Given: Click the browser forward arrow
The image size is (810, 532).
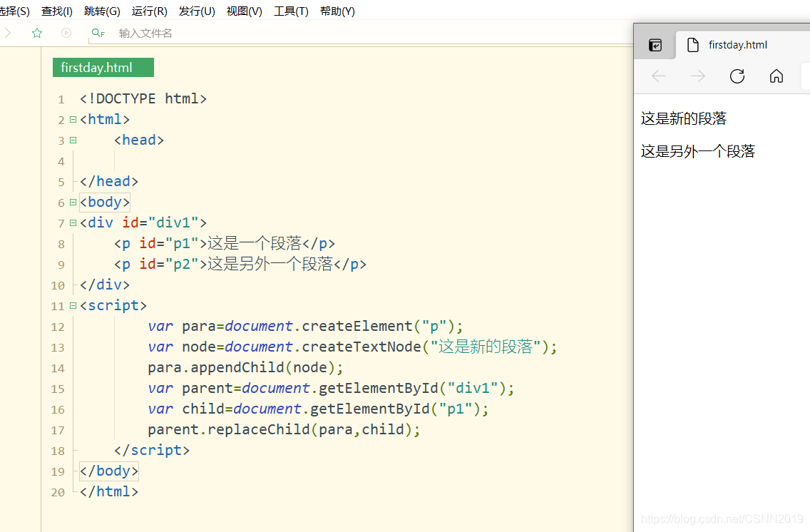Looking at the screenshot, I should (x=698, y=76).
